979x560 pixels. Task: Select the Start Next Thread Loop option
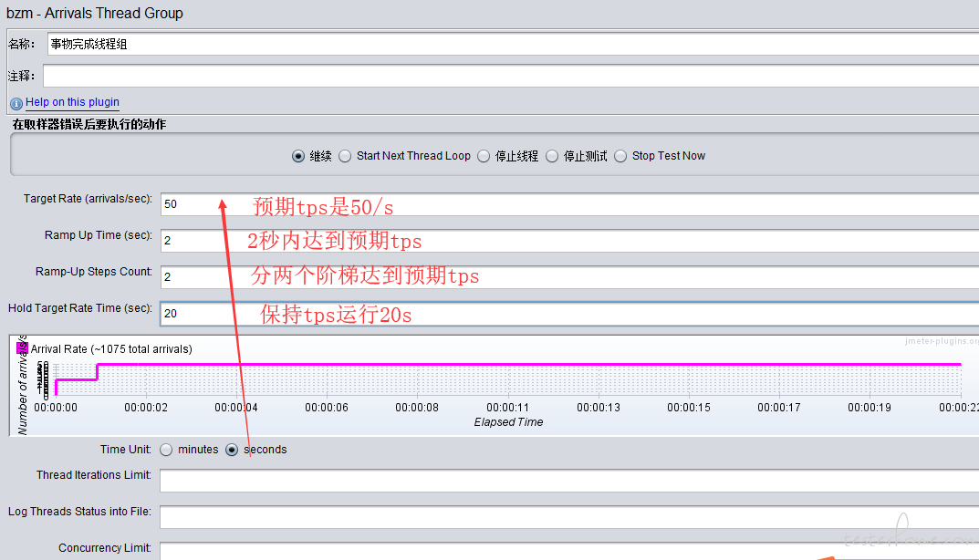point(345,156)
